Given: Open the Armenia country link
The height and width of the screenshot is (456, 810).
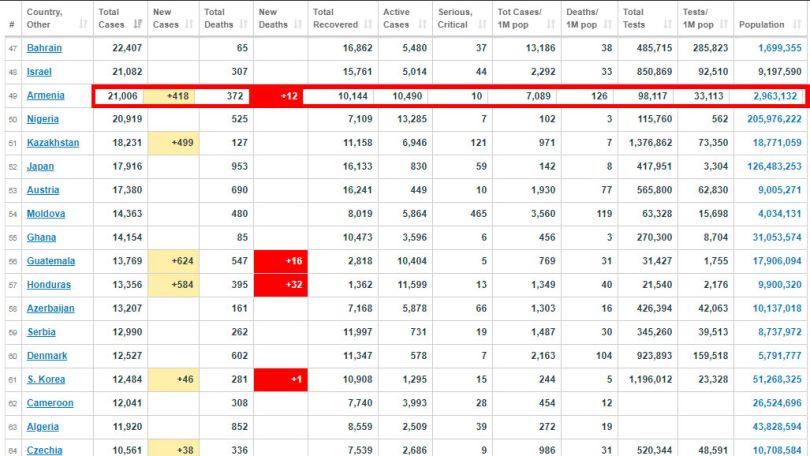Looking at the screenshot, I should tap(45, 96).
